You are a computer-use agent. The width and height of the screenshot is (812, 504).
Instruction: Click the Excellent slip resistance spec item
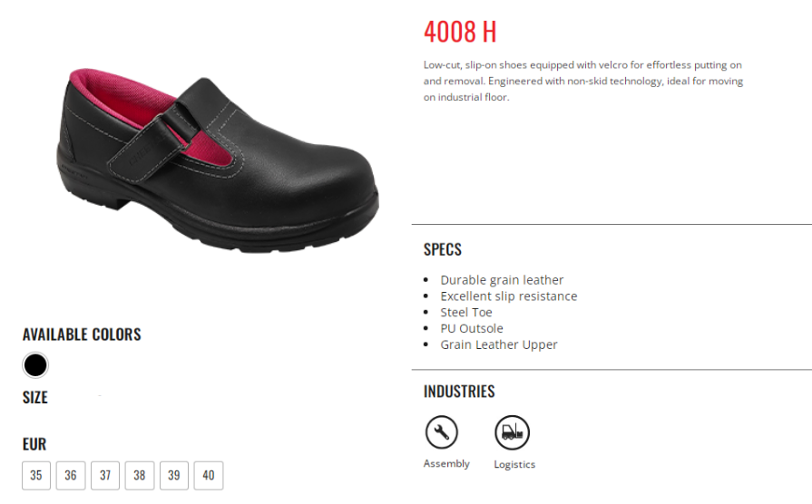click(509, 296)
